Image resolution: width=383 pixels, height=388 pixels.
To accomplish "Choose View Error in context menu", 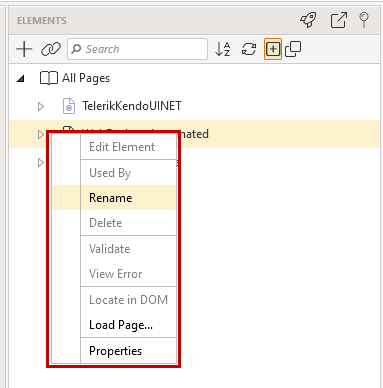I will [128, 274].
